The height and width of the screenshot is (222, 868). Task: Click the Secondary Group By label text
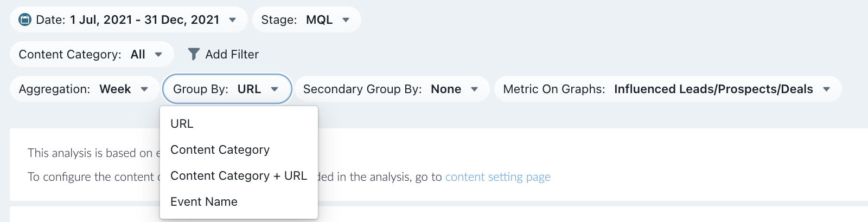[362, 89]
